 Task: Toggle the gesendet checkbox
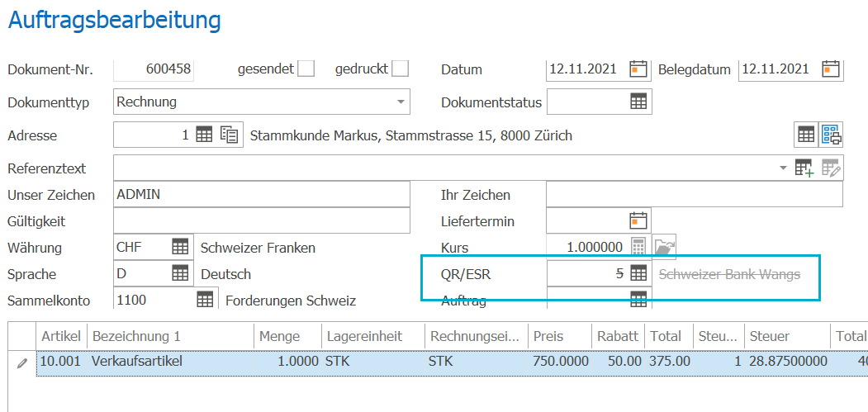tap(306, 69)
